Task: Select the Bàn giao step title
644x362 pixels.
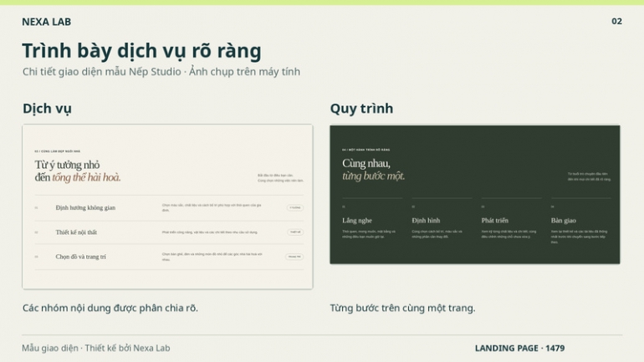Action: 564,221
